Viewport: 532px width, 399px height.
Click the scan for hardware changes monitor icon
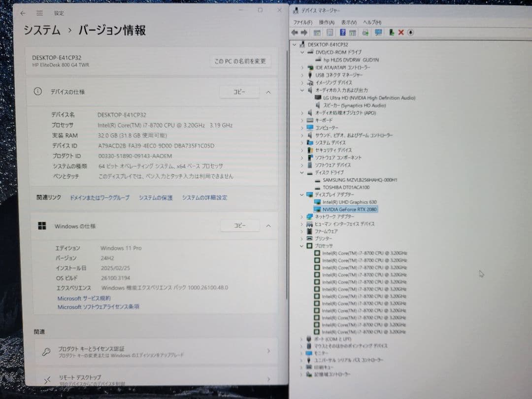(x=378, y=33)
